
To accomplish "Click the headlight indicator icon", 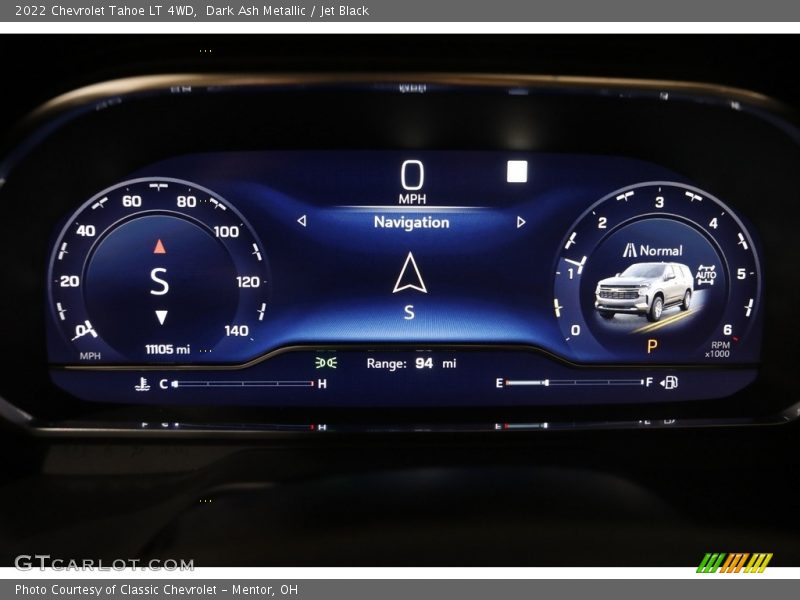I will click(x=326, y=363).
